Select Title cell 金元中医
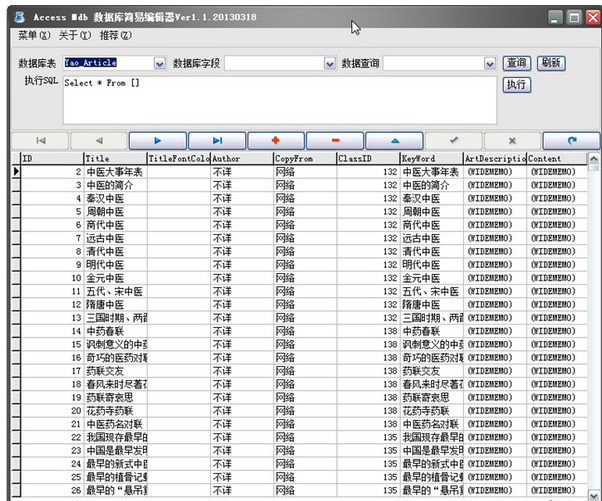The image size is (602, 501). pos(115,278)
